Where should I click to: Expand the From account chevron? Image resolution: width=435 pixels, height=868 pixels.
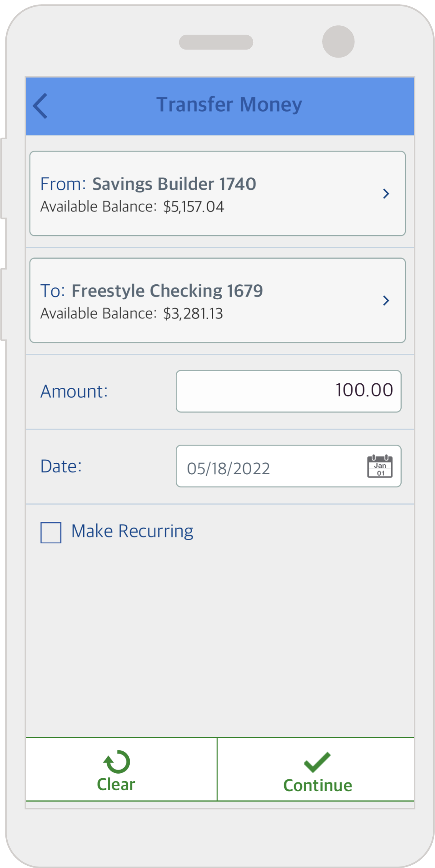[386, 194]
